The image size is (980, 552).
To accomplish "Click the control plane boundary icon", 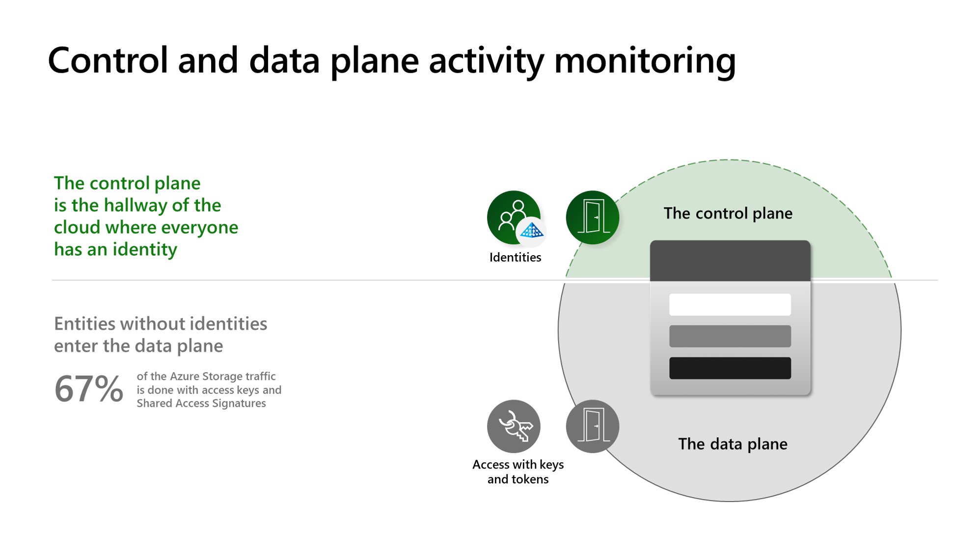I will (x=590, y=216).
